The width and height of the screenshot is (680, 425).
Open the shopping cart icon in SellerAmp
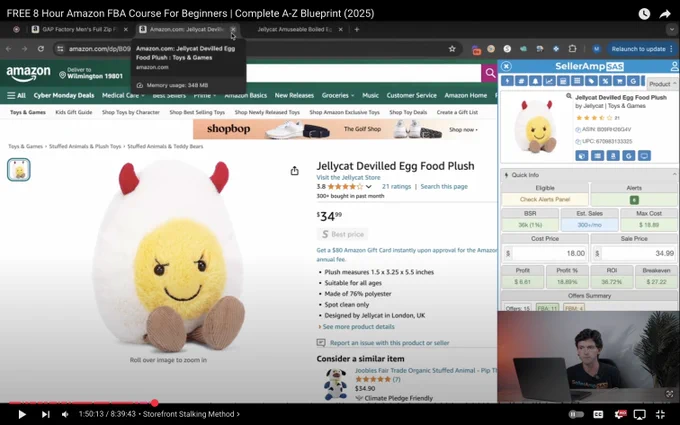[619, 81]
